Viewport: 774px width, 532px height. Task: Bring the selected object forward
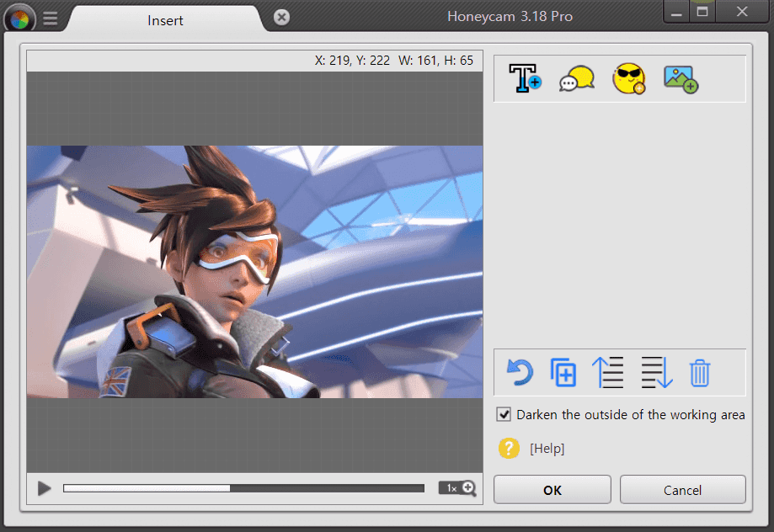tap(608, 372)
